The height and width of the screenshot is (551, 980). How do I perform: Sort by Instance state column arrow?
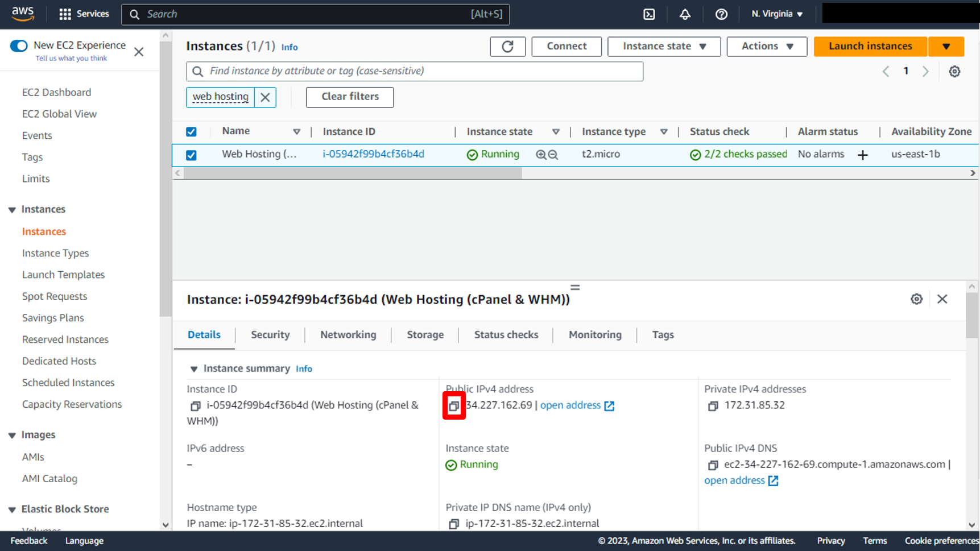click(x=556, y=132)
